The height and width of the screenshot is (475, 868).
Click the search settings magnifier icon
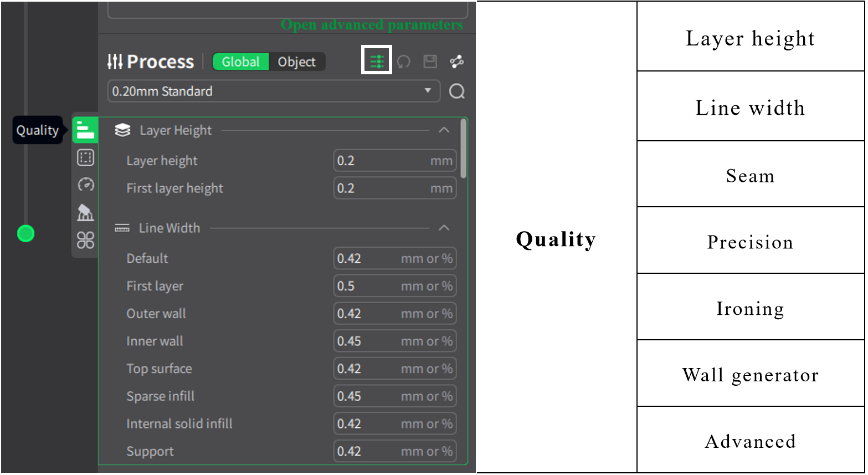click(x=457, y=91)
